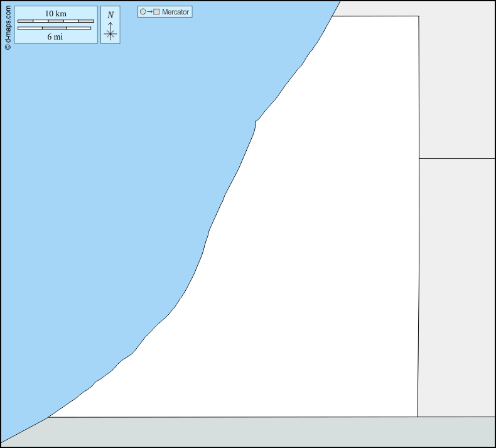Click the letter N above the compass arrow
This screenshot has width=496, height=448.
click(x=111, y=15)
